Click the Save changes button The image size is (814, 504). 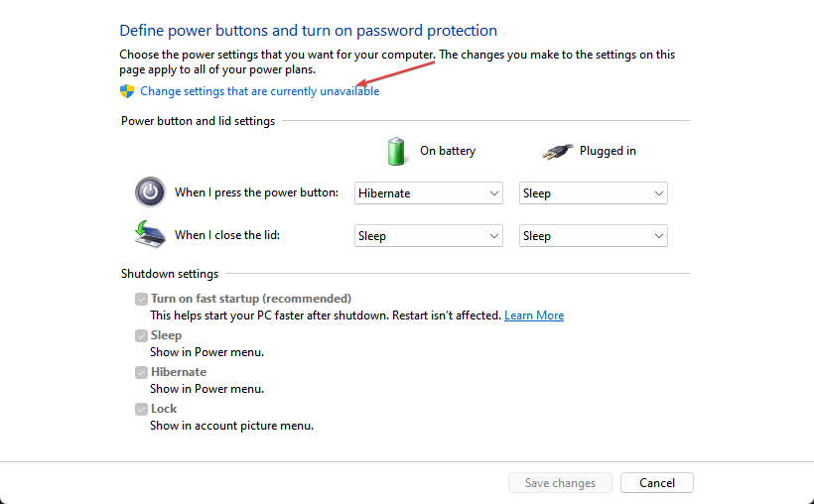pyautogui.click(x=560, y=483)
